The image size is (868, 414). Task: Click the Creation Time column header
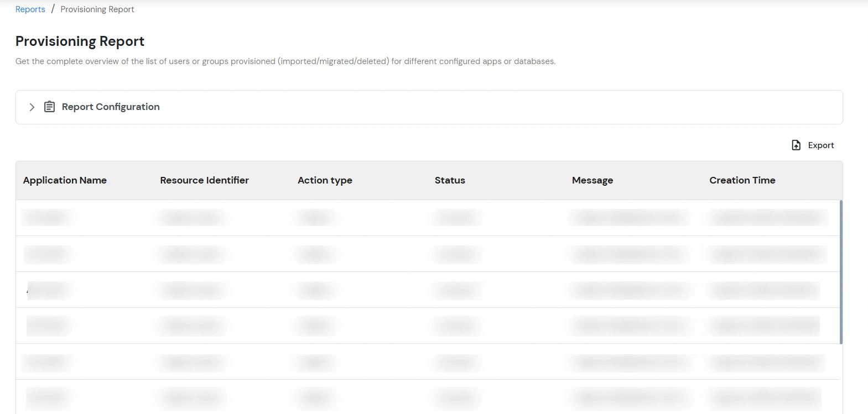tap(742, 180)
